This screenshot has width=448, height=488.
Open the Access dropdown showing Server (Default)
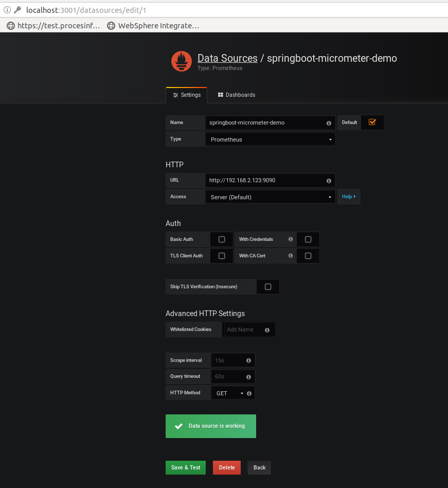pyautogui.click(x=270, y=197)
